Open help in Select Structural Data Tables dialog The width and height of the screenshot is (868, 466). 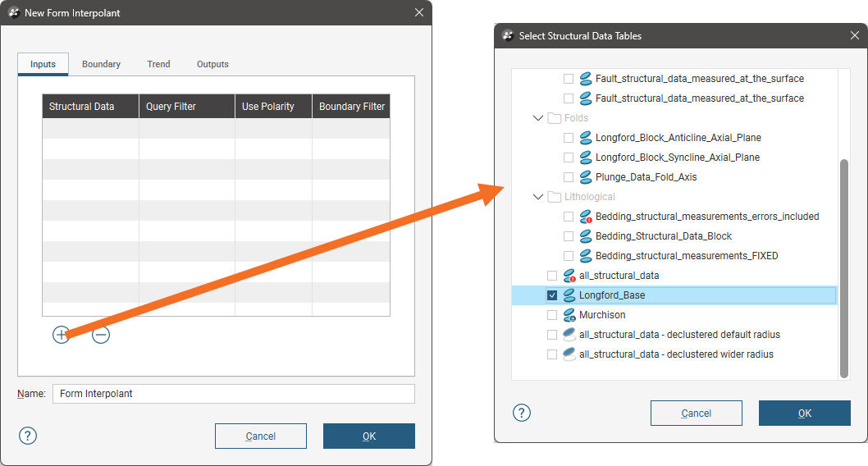(x=522, y=413)
